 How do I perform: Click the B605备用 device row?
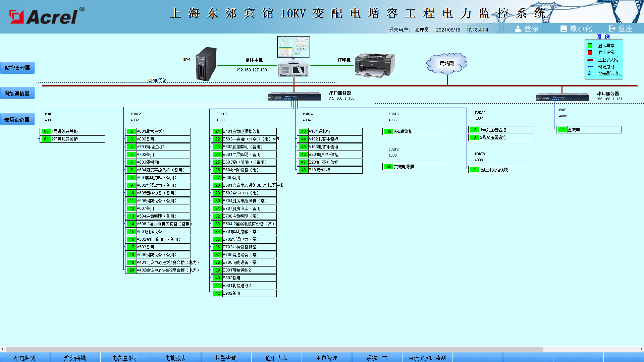click(x=244, y=178)
